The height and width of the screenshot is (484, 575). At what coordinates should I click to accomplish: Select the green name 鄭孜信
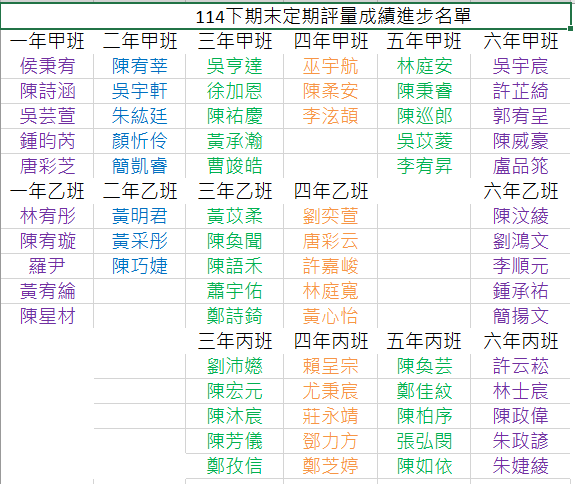235,466
